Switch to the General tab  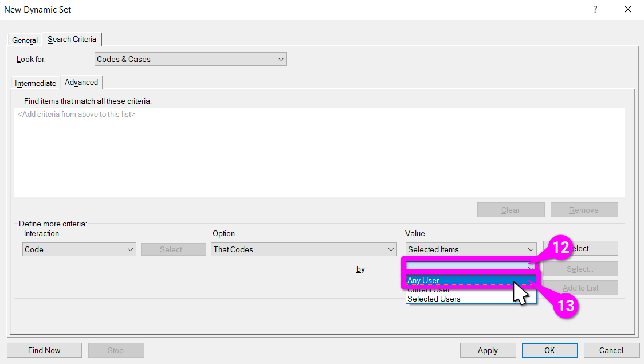pyautogui.click(x=25, y=40)
